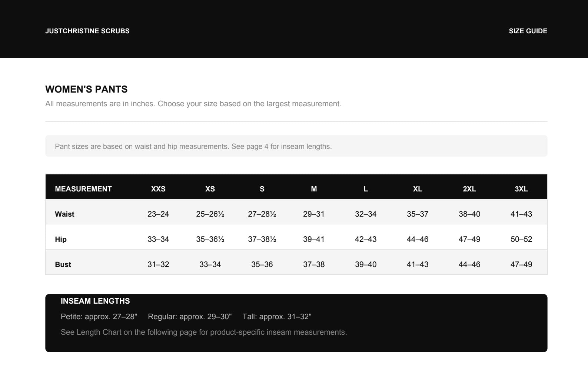Click the 'See Length Chart' note text
Viewport: 588px width, 374px height.
[x=204, y=332]
